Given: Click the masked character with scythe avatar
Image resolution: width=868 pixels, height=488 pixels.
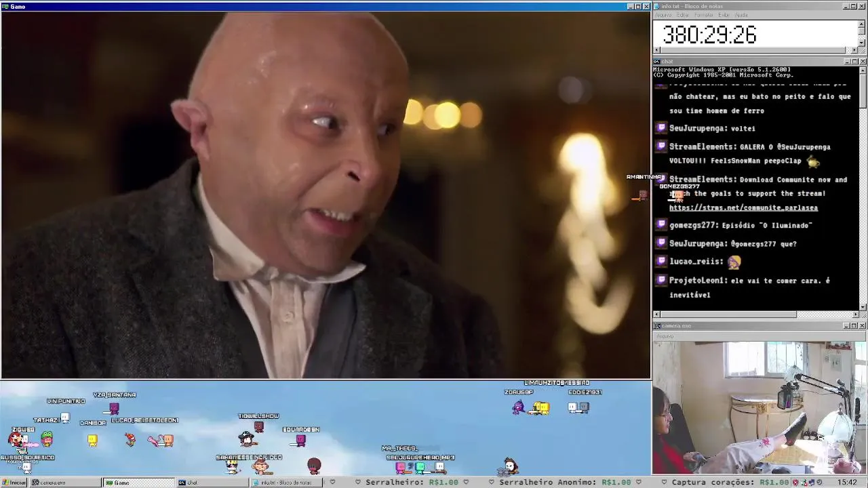Looking at the screenshot, I should (510, 466).
